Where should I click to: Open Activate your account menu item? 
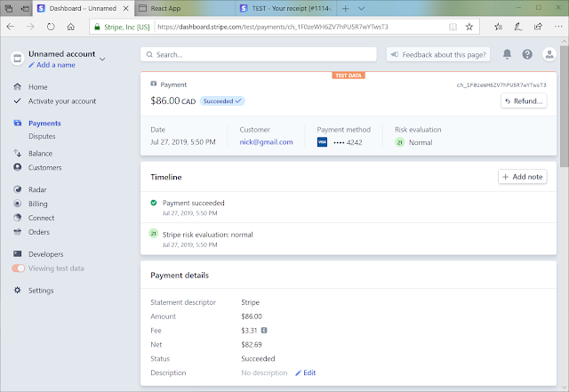coord(62,101)
